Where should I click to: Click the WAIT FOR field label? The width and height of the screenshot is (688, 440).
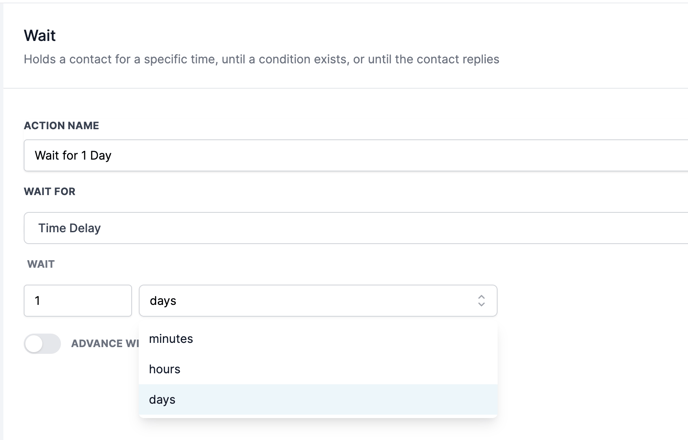(x=50, y=191)
